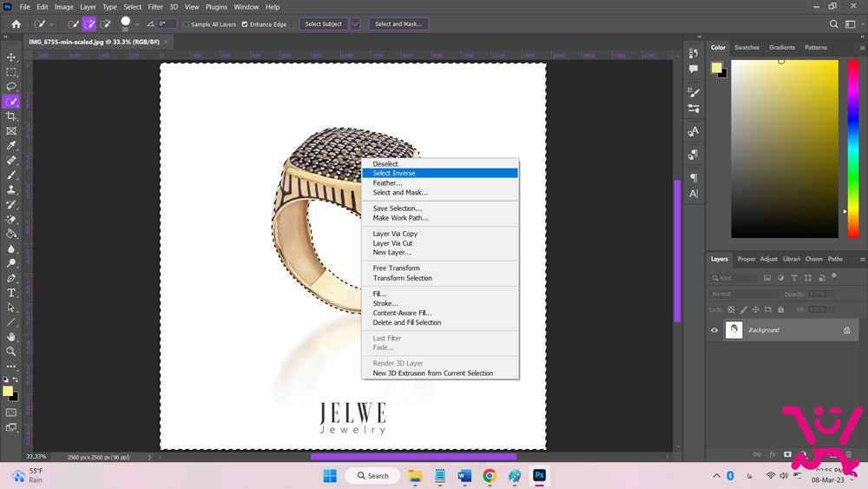The width and height of the screenshot is (868, 489).
Task: Open the Kind layer filter dropdown
Action: [733, 278]
